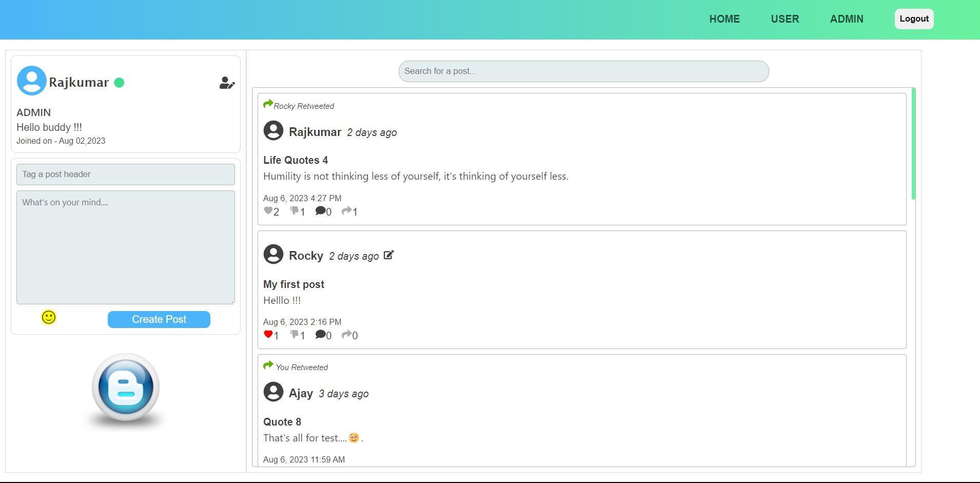
Task: Click the Tag a post header field
Action: 126,175
